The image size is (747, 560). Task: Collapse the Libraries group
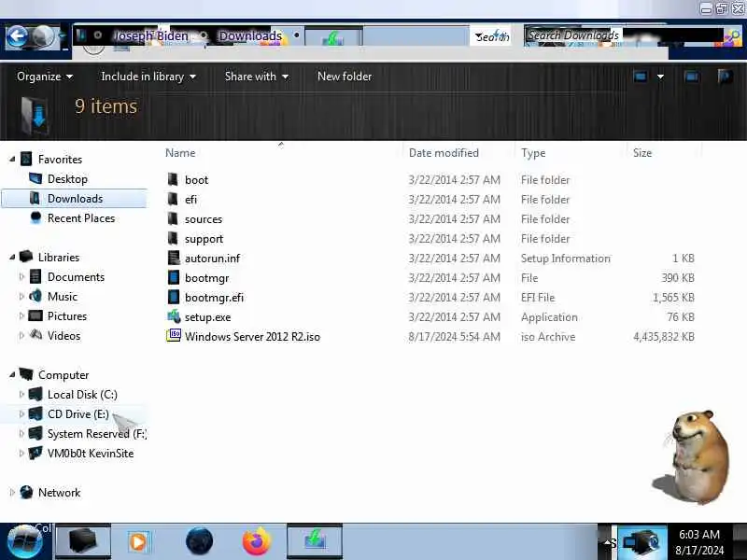click(x=12, y=258)
